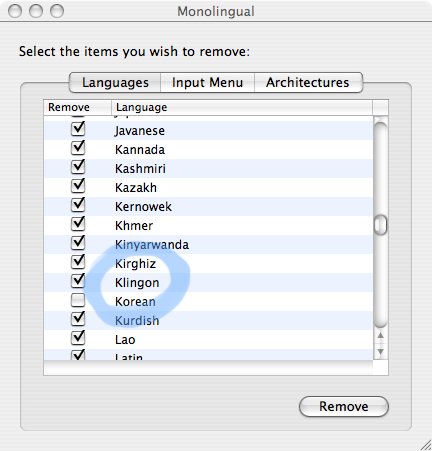Uncheck the Klingon checkbox
The image size is (432, 451).
(x=78, y=281)
